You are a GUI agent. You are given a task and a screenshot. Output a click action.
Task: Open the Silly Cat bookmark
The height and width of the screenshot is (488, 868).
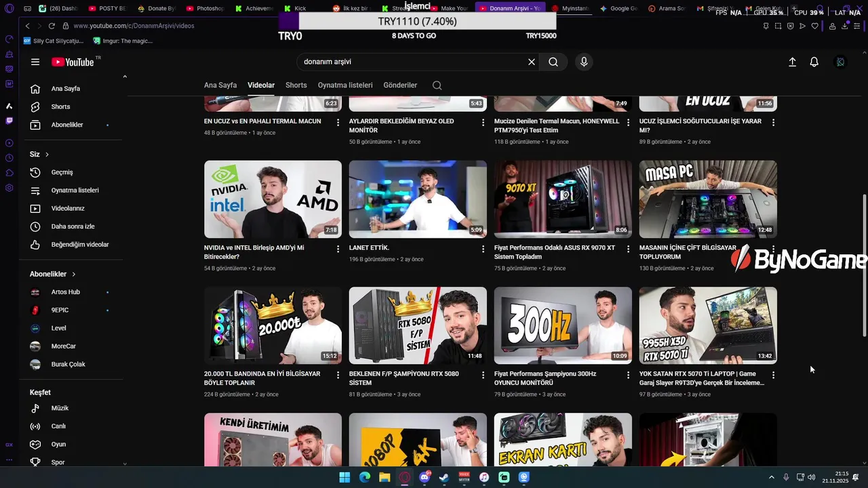point(54,41)
